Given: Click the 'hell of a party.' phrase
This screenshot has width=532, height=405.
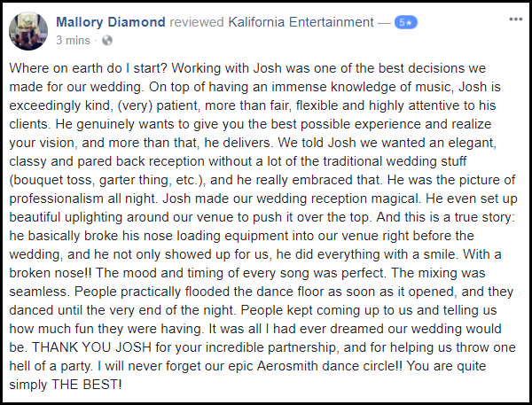Looking at the screenshot, I should coord(51,366).
